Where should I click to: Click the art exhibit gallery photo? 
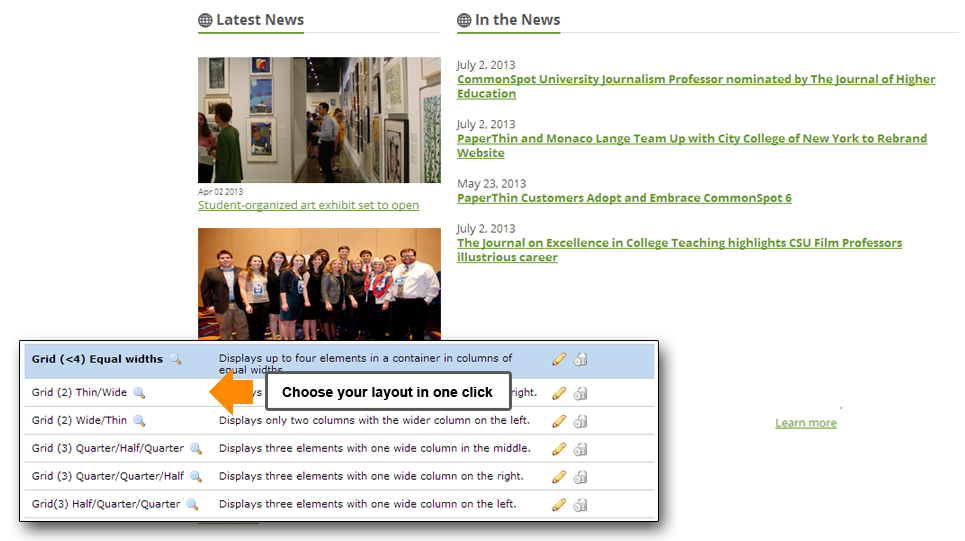(319, 120)
